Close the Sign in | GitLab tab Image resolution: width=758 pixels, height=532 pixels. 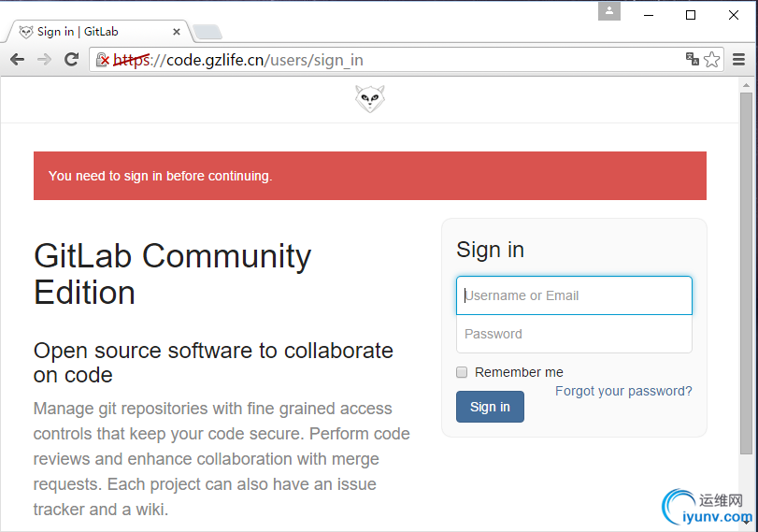pyautogui.click(x=177, y=32)
